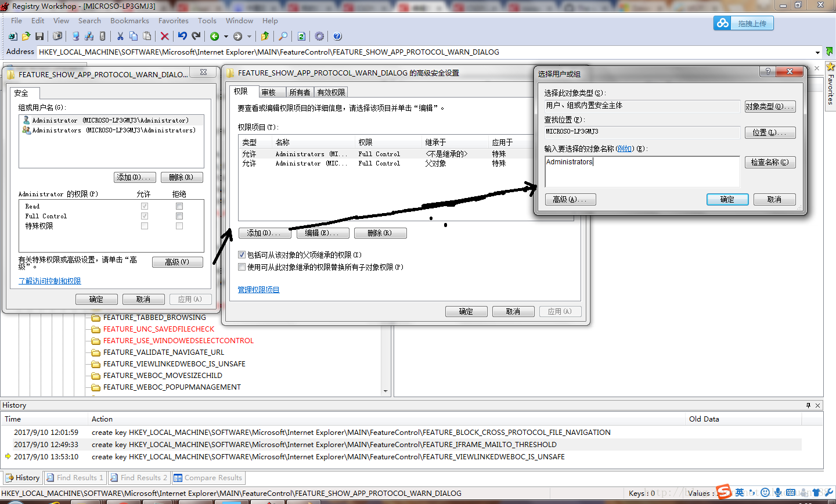Click the object name field containing Administrators
The image size is (836, 504).
[642, 171]
